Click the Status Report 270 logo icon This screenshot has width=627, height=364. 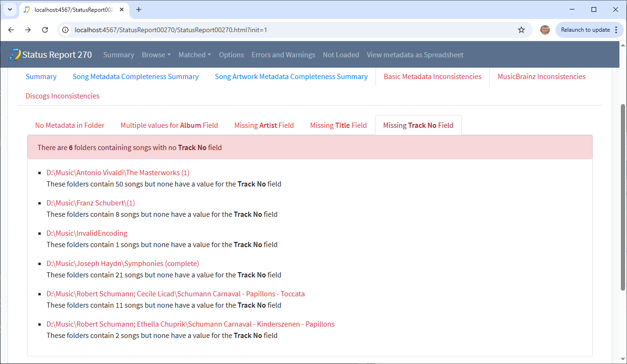pos(15,54)
